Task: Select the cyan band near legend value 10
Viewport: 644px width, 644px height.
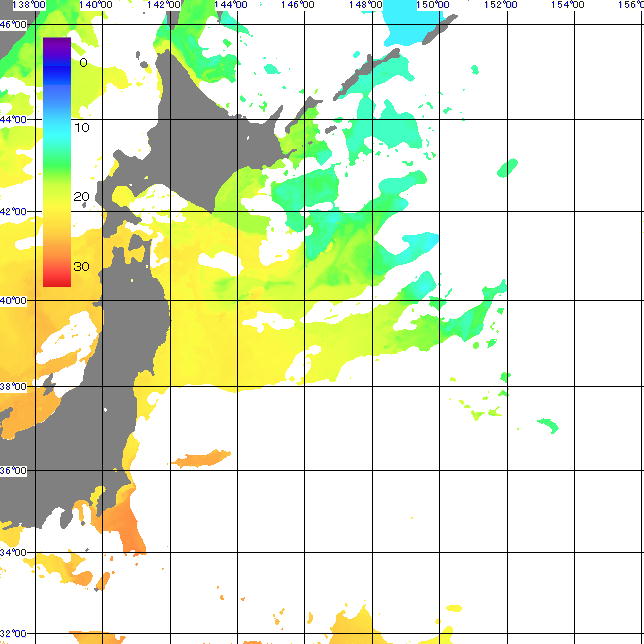Action: [57, 128]
